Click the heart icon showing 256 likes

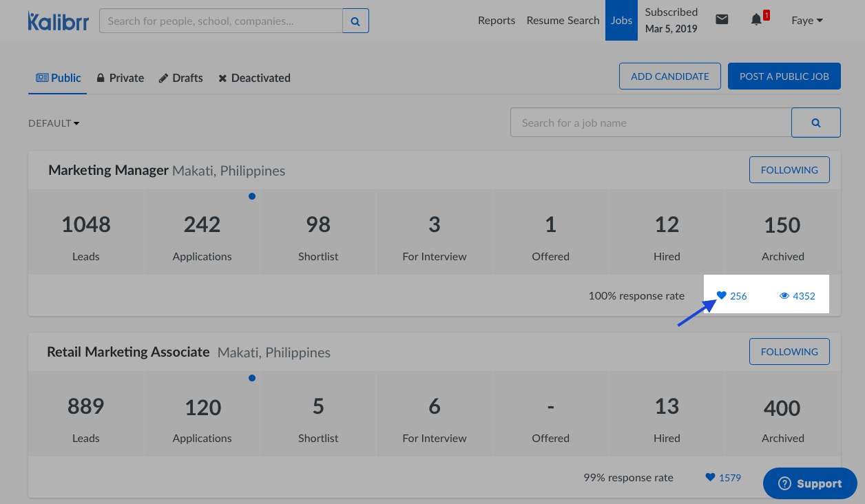click(x=722, y=296)
